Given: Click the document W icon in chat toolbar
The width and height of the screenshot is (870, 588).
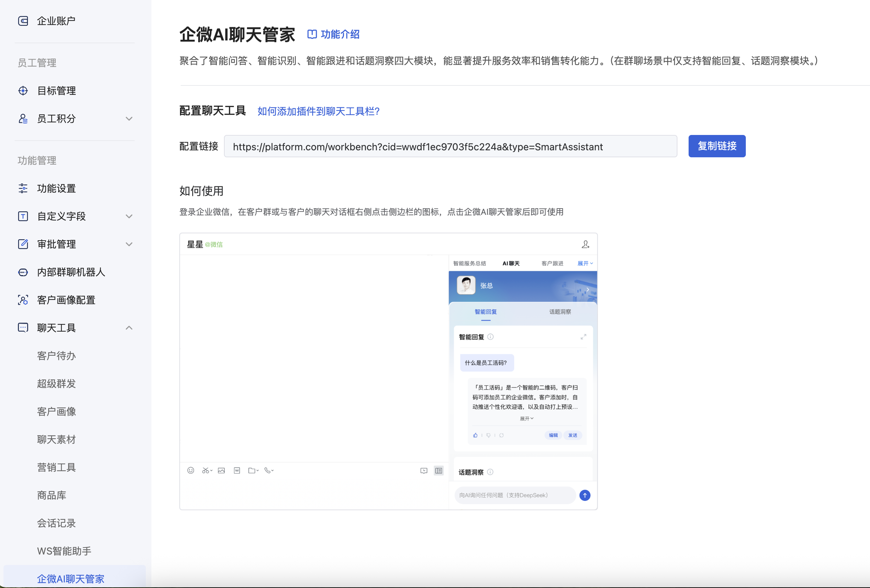Looking at the screenshot, I should tap(237, 470).
